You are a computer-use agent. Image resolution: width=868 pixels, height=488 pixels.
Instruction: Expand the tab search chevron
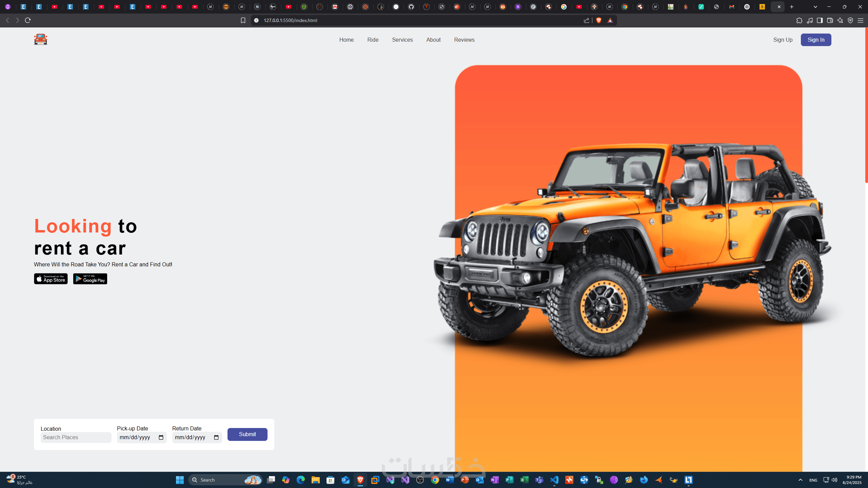815,7
